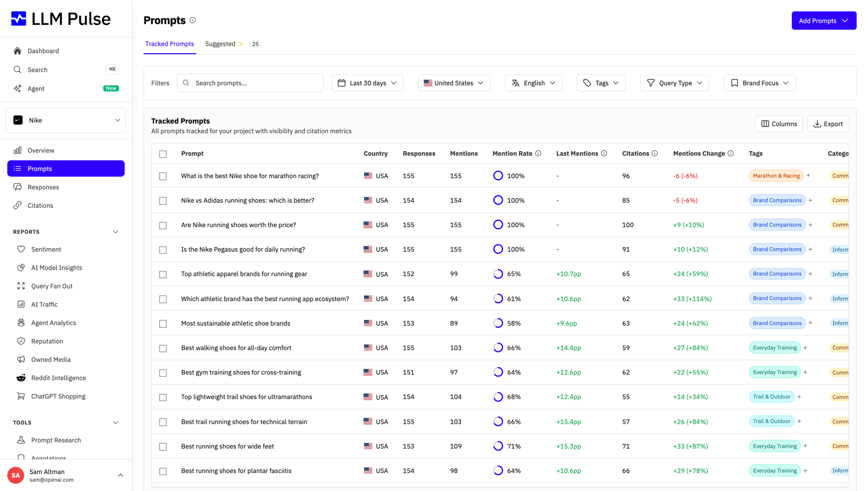This screenshot has height=491, width=868.
Task: Click the Mentions Change info icon
Action: pyautogui.click(x=731, y=154)
